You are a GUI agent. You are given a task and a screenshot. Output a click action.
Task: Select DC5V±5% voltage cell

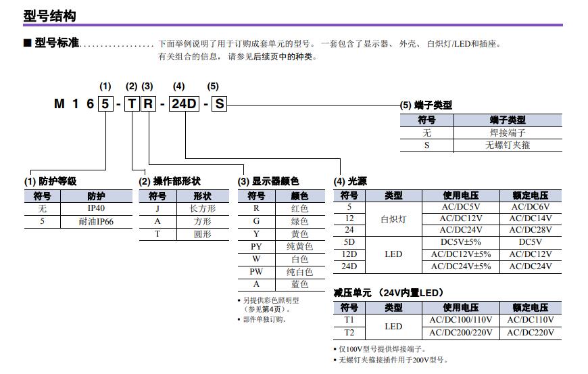[x=461, y=242]
